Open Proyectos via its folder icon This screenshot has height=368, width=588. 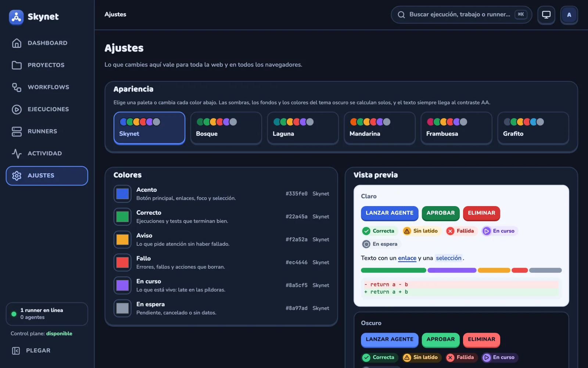tap(17, 65)
